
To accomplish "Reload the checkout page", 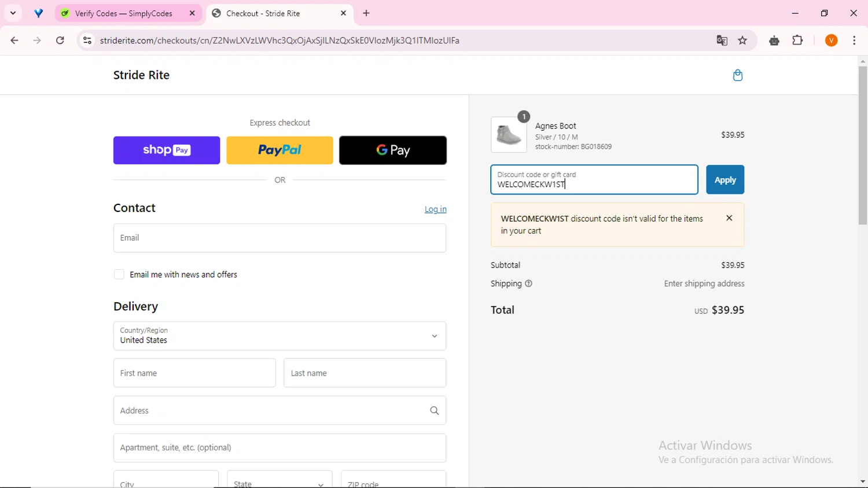I will point(60,41).
